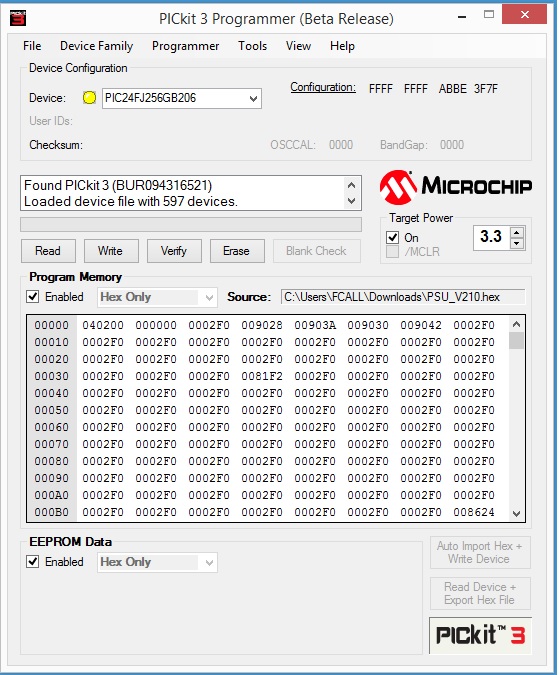Decrease target voltage with down arrow
Image resolution: width=560 pixels, height=675 pixels.
pyautogui.click(x=517, y=244)
